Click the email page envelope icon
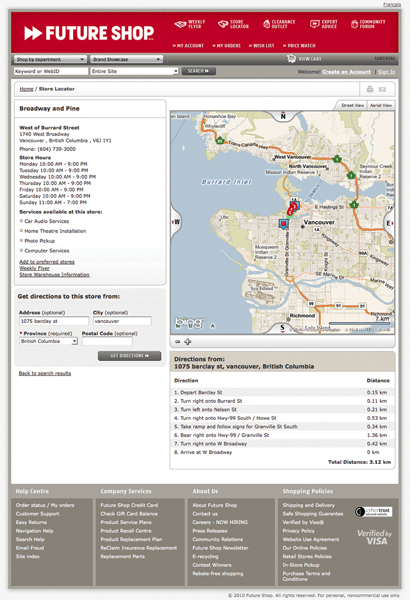Image resolution: width=410 pixels, height=600 pixels. click(382, 89)
